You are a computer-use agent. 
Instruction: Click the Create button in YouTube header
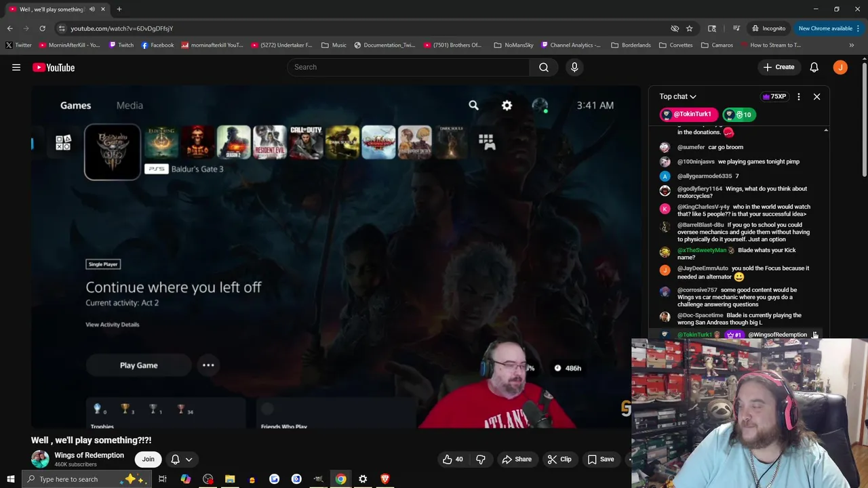tap(778, 67)
